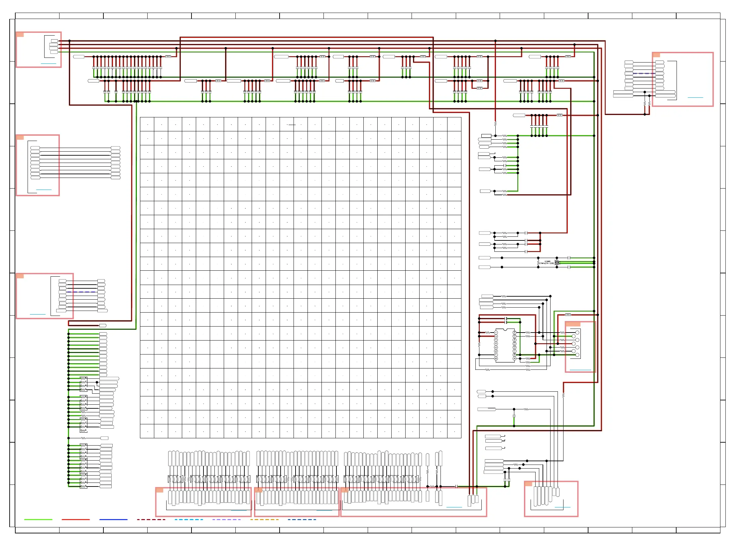754x560 pixels.
Task: Click the solid green legend line
Action: [38, 519]
